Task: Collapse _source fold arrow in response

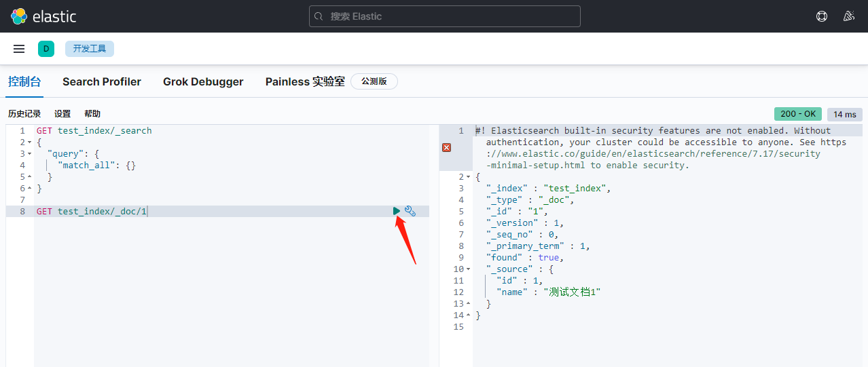Action: click(469, 269)
